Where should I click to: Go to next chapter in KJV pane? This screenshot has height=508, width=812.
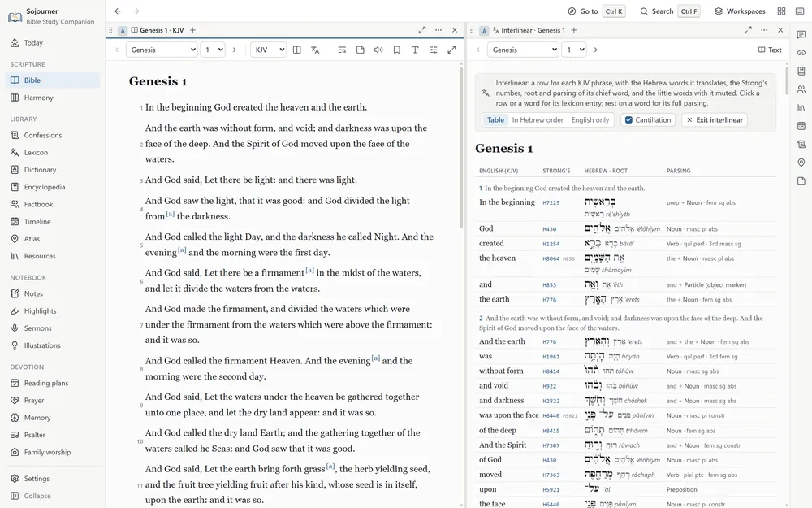234,50
